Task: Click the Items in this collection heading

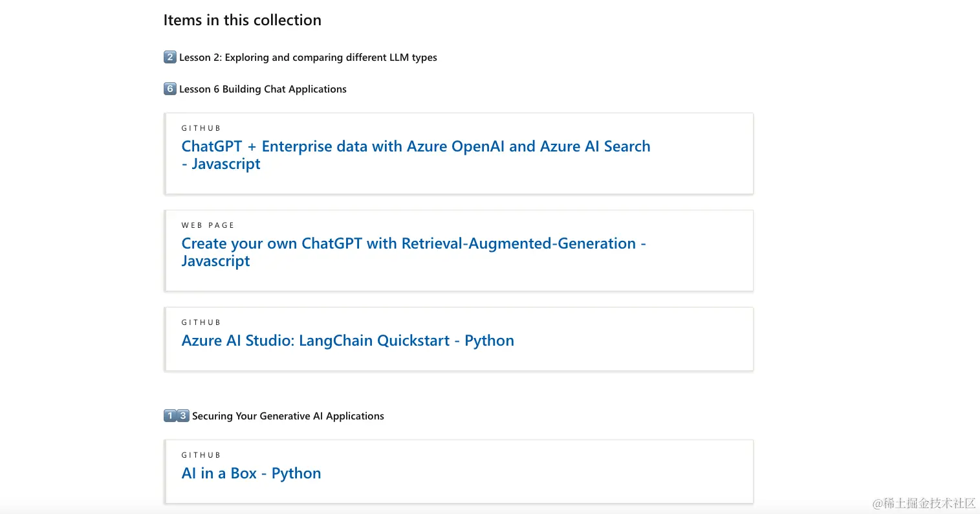Action: point(242,20)
